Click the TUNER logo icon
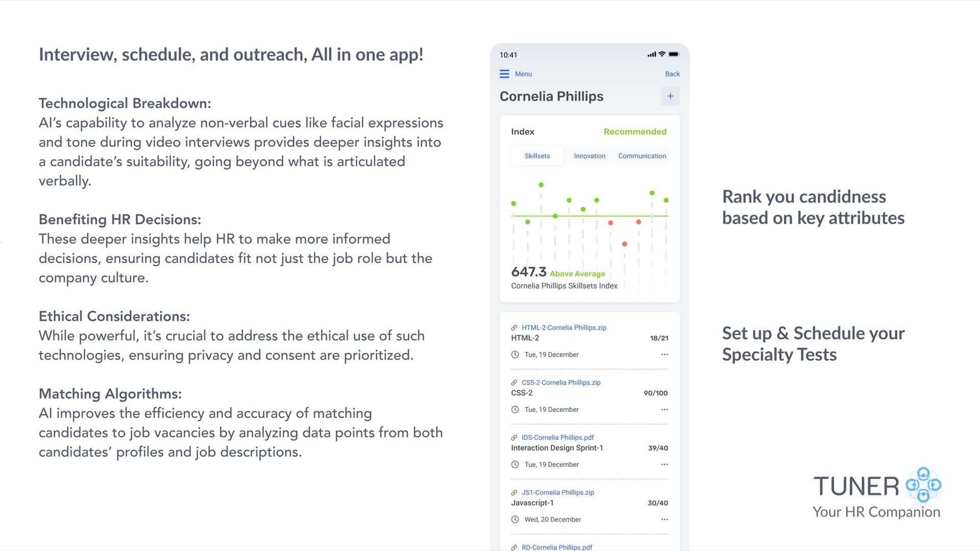980x551 pixels. click(x=924, y=486)
